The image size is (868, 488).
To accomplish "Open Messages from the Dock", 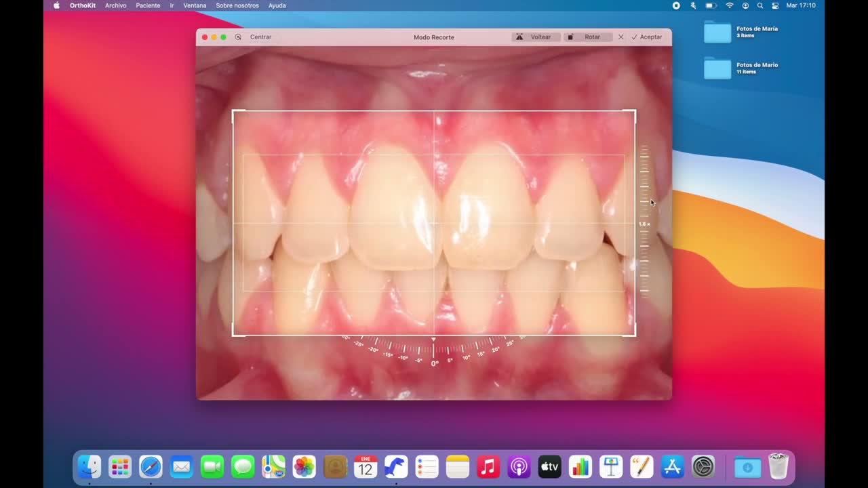I will [243, 466].
